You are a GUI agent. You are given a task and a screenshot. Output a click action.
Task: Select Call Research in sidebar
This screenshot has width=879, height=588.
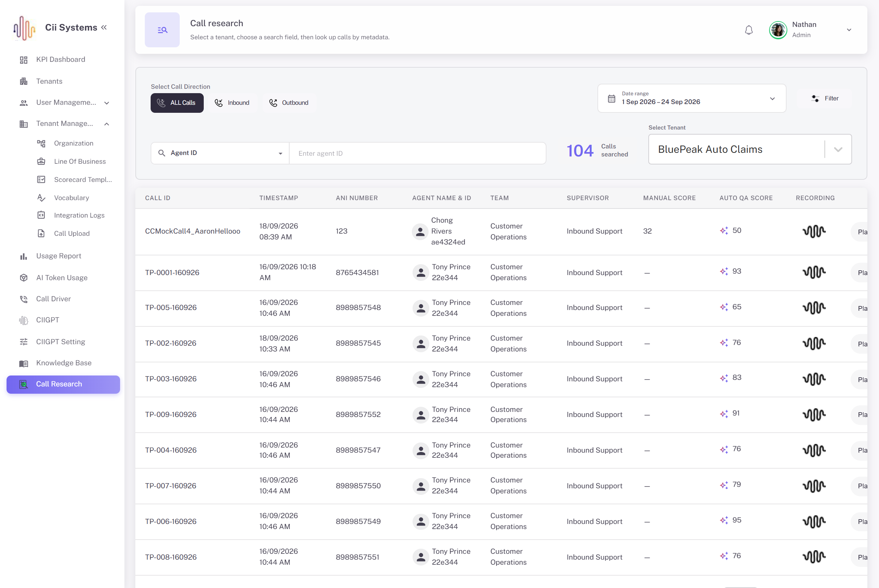[63, 384]
